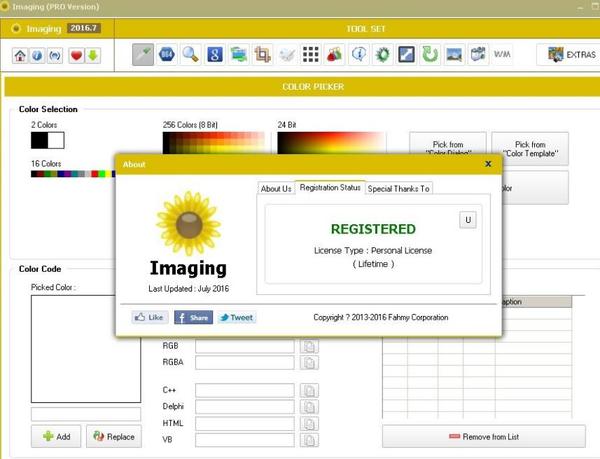Open the Base64 tool icon
The width and height of the screenshot is (600, 459).
point(167,54)
